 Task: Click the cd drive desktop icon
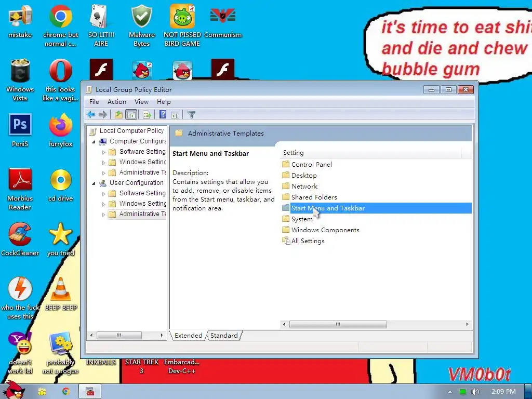pyautogui.click(x=60, y=185)
